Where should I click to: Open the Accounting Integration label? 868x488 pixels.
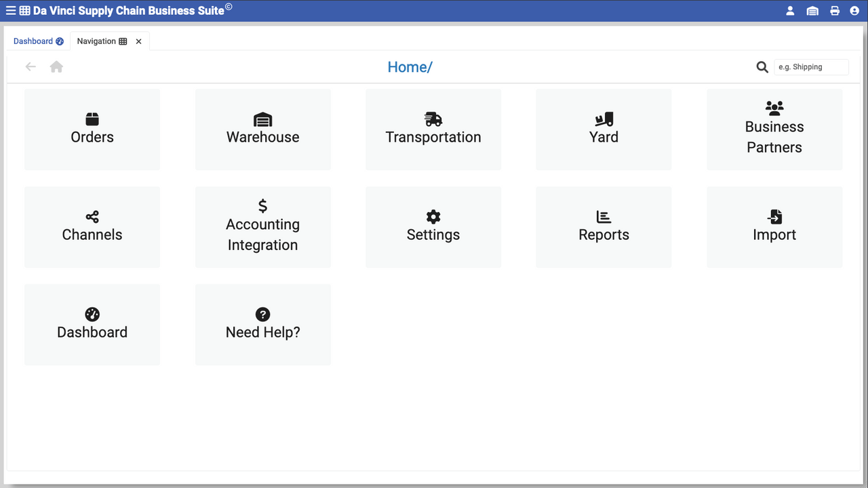262,235
